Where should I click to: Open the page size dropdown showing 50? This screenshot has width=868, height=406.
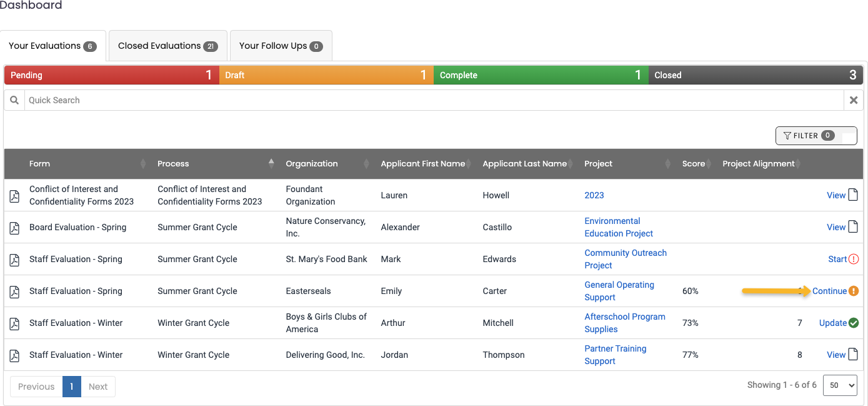(840, 385)
